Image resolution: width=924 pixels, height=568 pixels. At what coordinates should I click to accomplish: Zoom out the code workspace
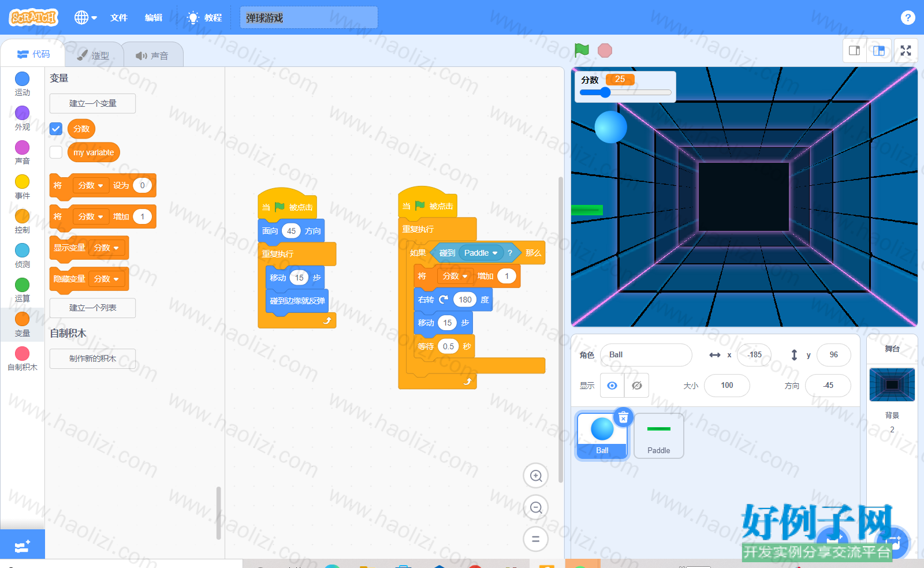(x=536, y=507)
